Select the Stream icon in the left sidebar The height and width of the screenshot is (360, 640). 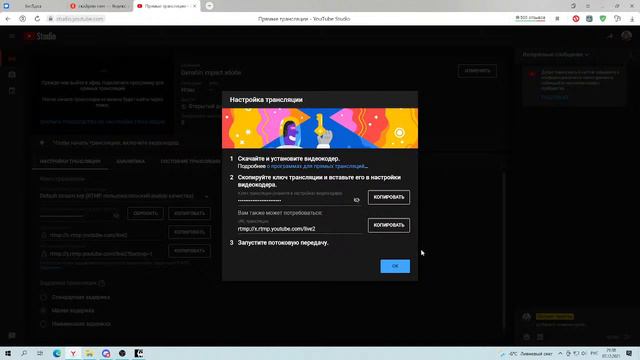click(x=12, y=59)
